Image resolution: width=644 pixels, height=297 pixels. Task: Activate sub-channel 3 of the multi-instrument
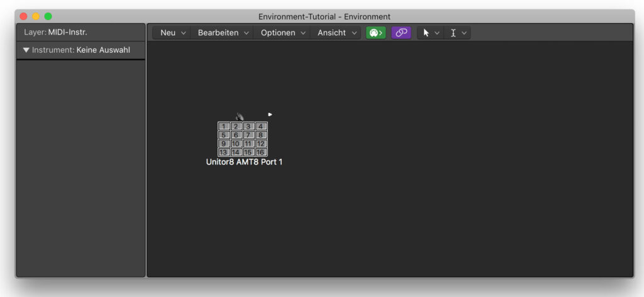pos(248,126)
